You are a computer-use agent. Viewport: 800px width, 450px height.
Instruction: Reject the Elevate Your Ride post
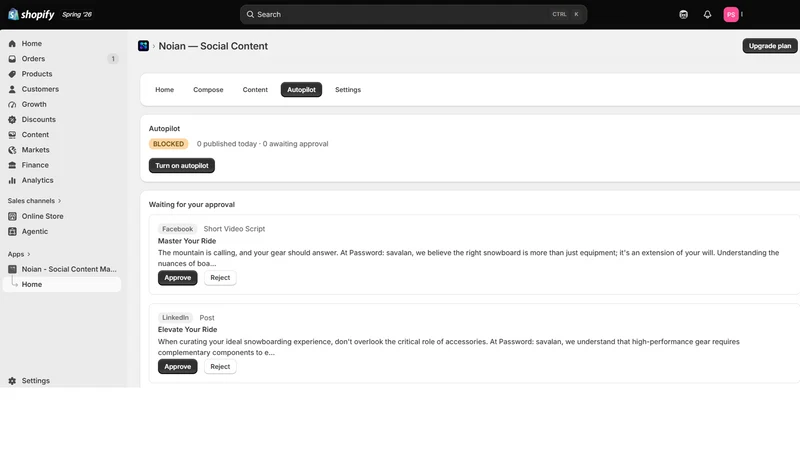[220, 366]
